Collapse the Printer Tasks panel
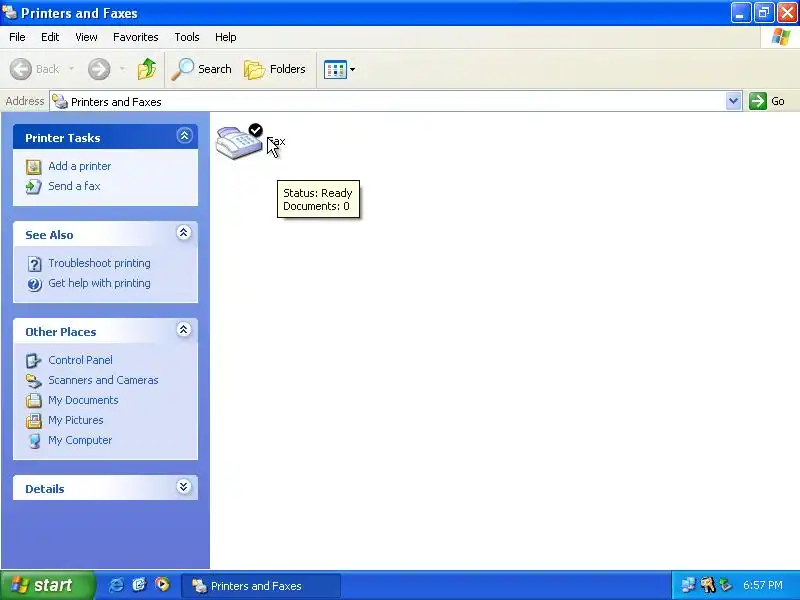Viewport: 800px width, 600px height. tap(184, 136)
